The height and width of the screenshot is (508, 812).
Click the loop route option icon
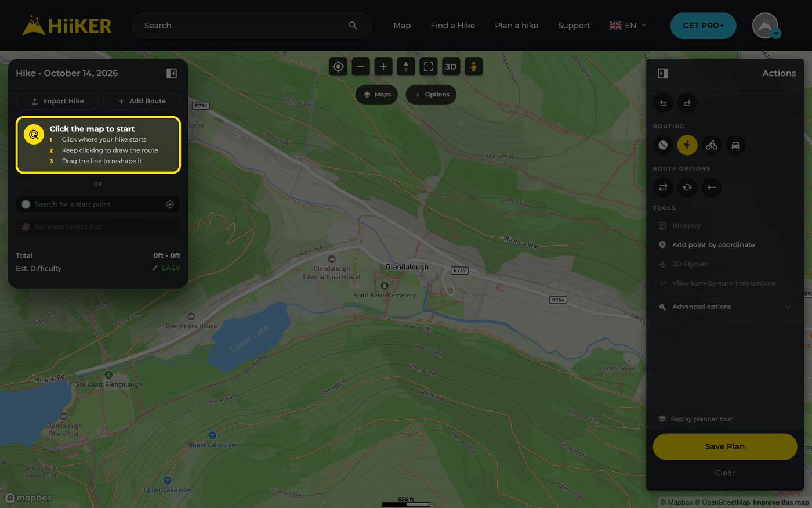click(687, 188)
